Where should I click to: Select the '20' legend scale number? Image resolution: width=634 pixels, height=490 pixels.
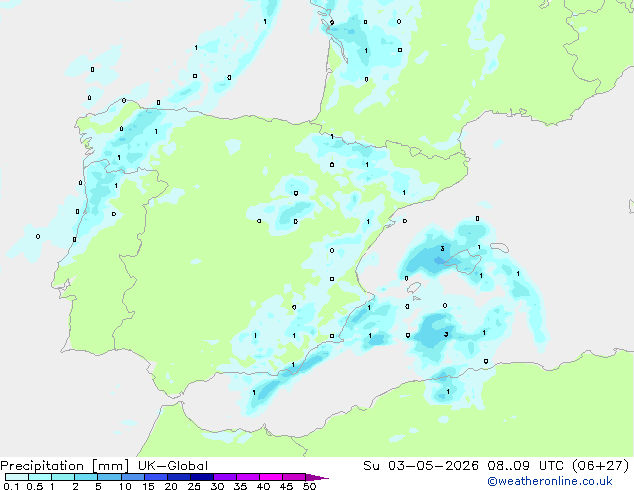[171, 486]
